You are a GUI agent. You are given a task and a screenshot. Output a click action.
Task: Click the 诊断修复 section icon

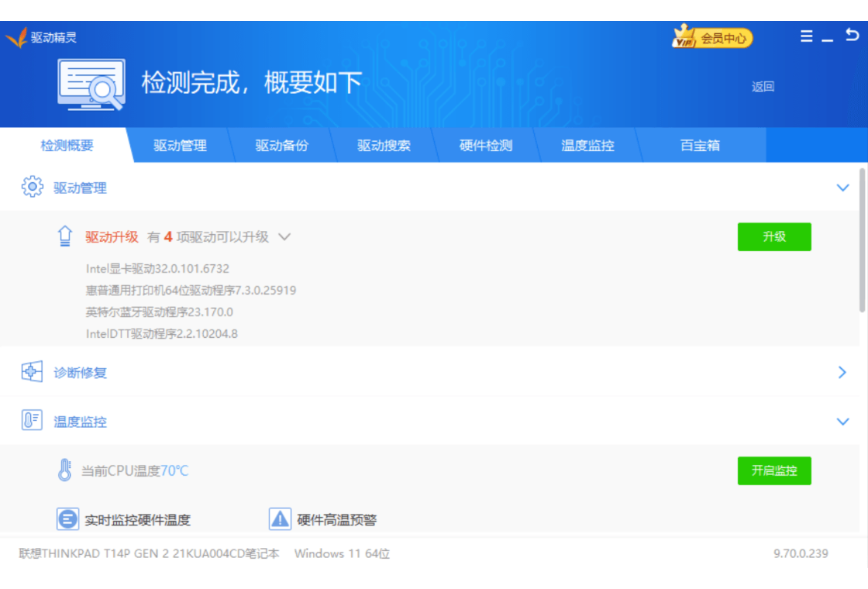32,372
